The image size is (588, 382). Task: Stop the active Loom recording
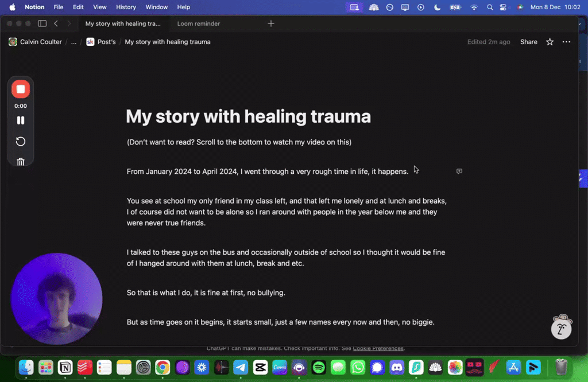[x=21, y=89]
